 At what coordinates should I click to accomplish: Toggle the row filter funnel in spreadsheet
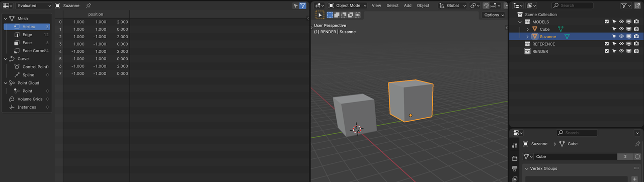coord(302,6)
